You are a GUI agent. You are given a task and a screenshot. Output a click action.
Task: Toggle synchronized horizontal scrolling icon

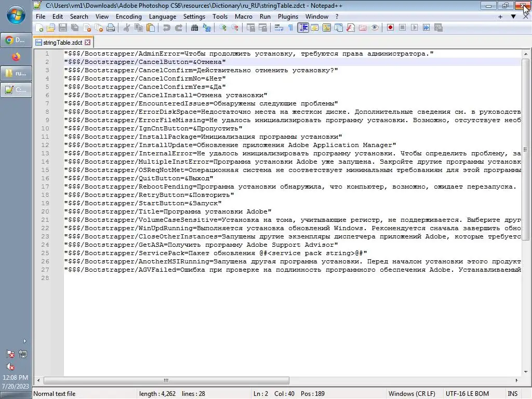click(x=262, y=28)
